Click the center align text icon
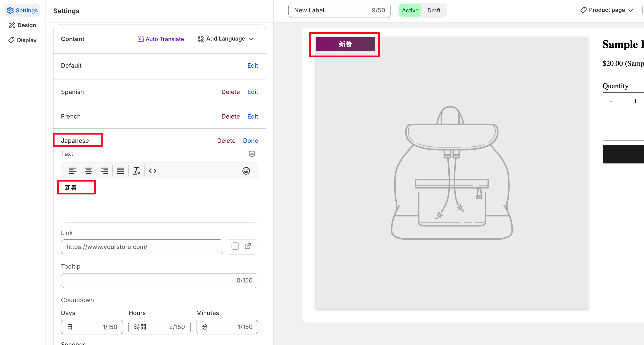 point(88,171)
